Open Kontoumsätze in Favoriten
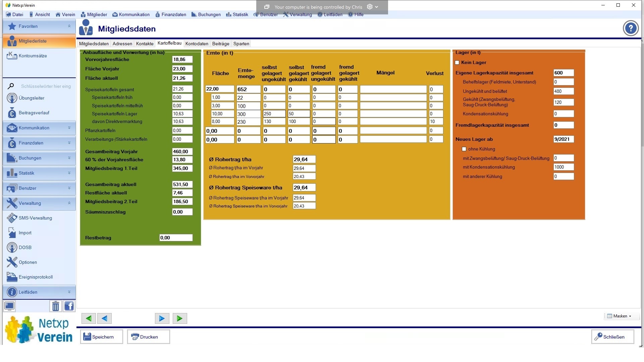644x362 pixels. pyautogui.click(x=33, y=56)
